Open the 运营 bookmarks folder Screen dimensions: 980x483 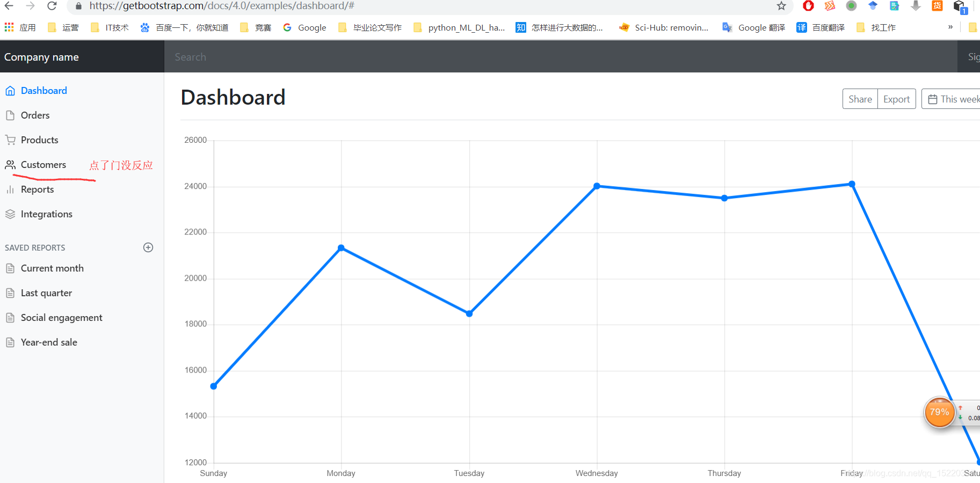63,27
